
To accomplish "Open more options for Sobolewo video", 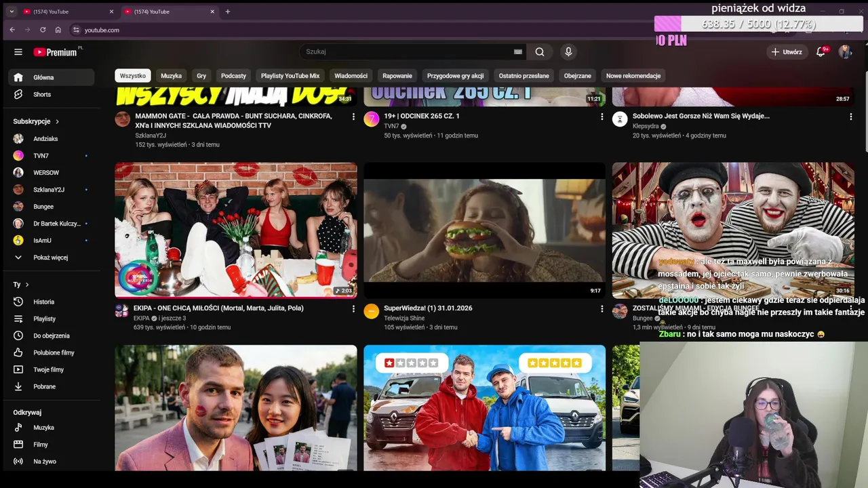I will (850, 117).
